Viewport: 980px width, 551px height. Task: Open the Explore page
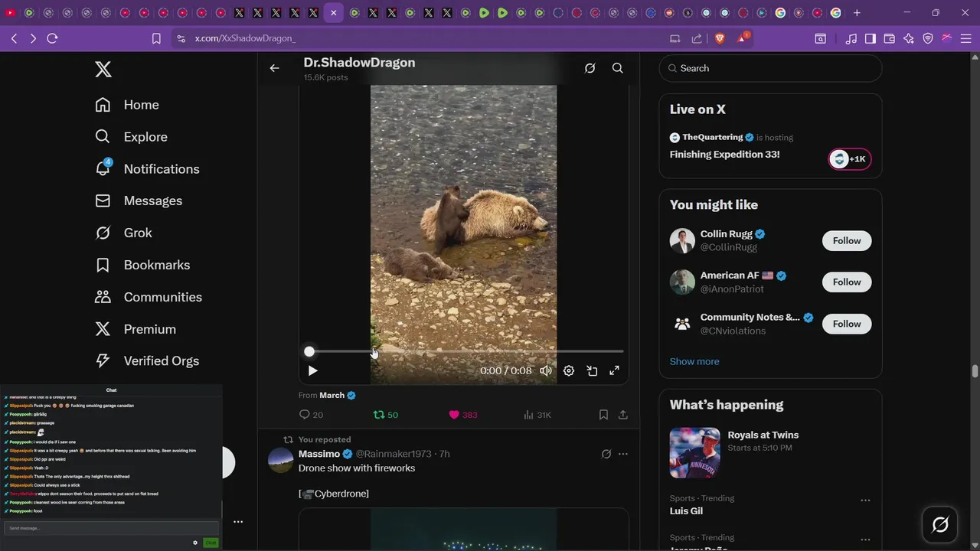coord(131,137)
